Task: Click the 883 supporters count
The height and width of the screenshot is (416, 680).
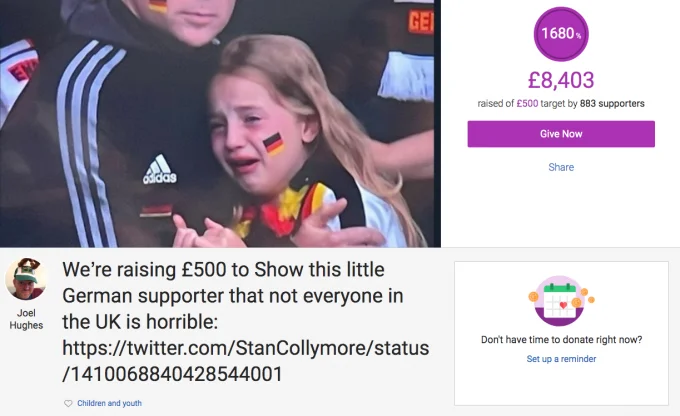Action: (x=612, y=103)
